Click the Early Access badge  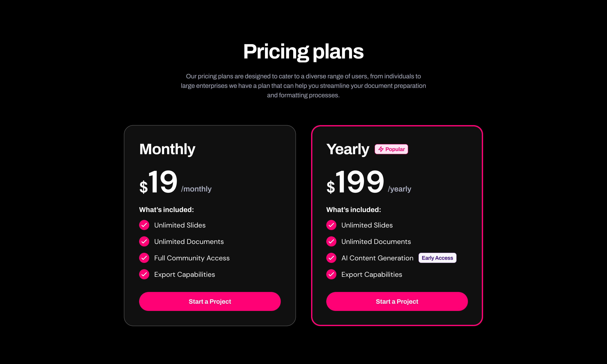[437, 258]
